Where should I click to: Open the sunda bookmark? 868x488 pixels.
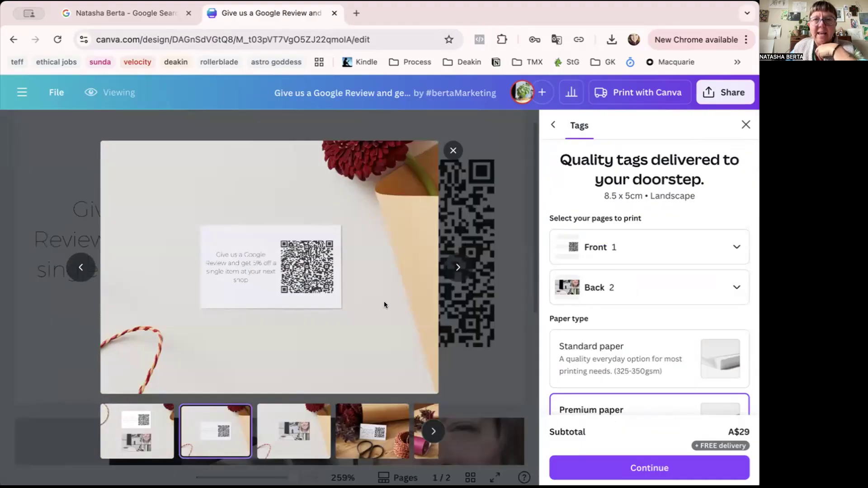point(100,62)
